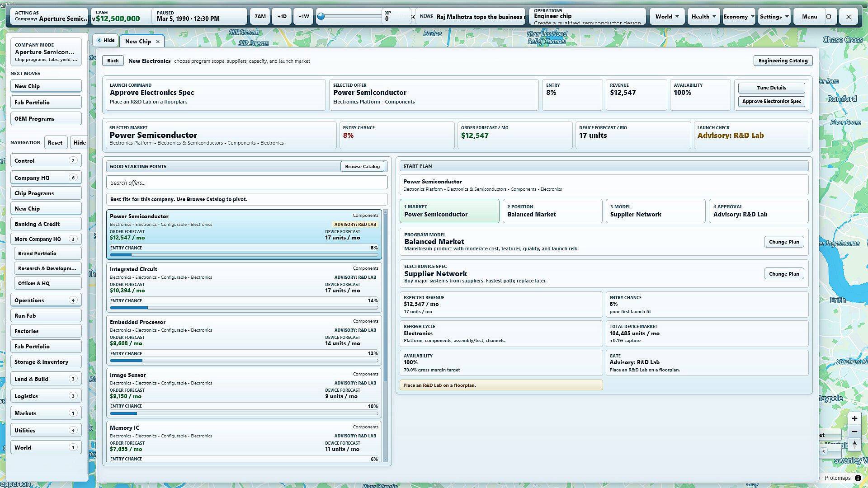Screen dimensions: 868x488
Task: Advance time using the 7AM button
Action: pos(260,17)
